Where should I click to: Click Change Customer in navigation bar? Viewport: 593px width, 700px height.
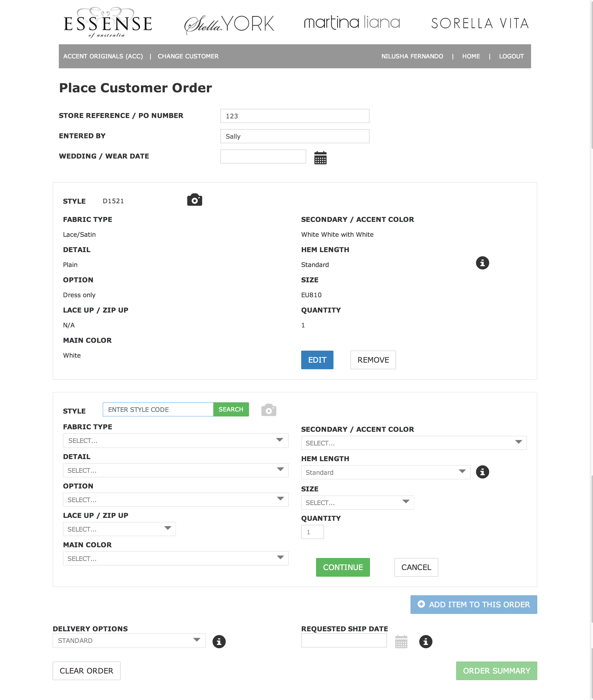[x=188, y=56]
